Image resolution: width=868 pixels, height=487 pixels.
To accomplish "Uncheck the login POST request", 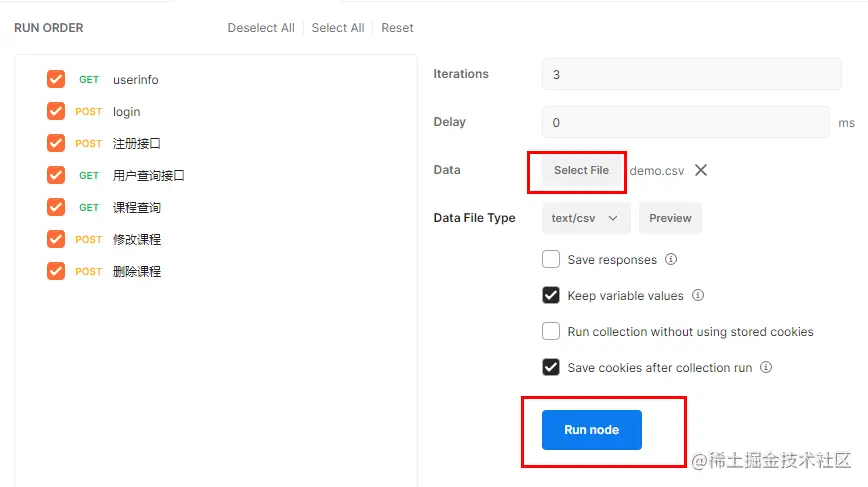I will (56, 112).
